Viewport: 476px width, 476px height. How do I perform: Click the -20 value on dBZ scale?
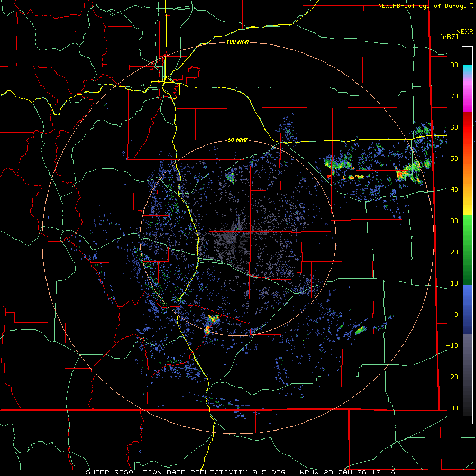point(452,377)
